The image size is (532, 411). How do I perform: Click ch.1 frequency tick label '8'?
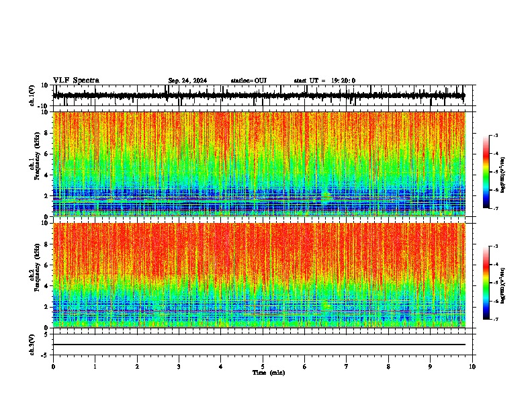46,133
